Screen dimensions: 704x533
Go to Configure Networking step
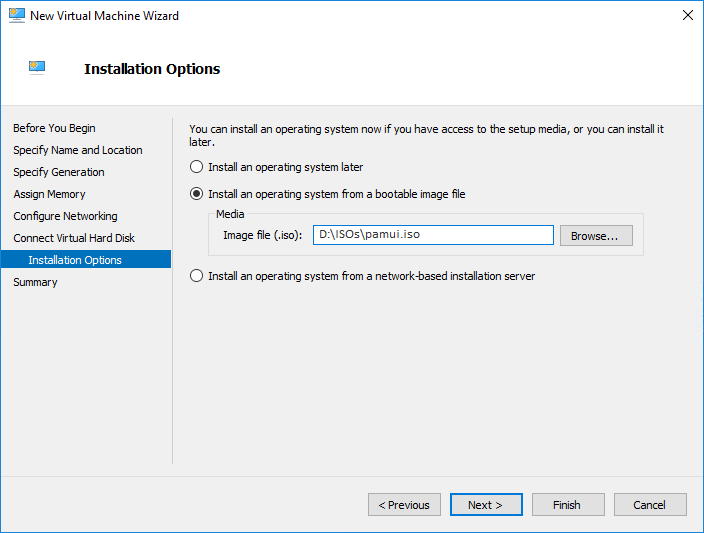tap(66, 216)
